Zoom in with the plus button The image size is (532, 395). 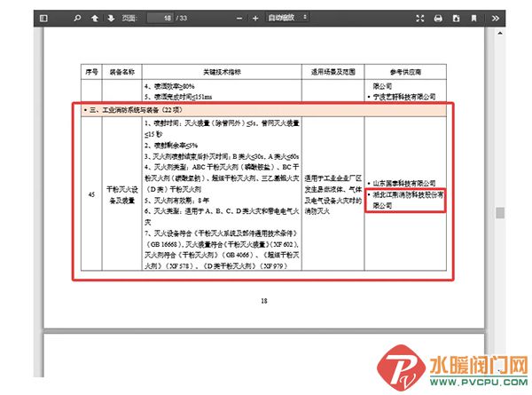(255, 18)
